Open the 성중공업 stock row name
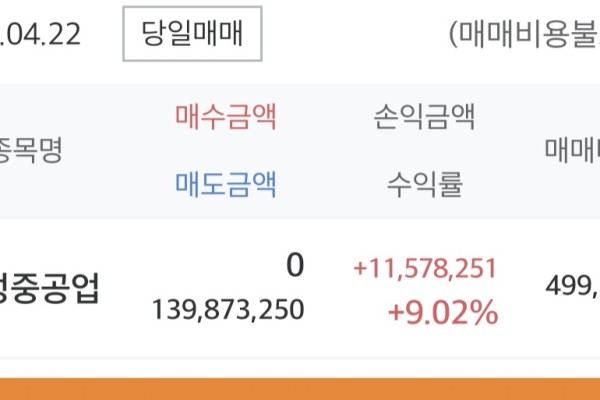 pyautogui.click(x=50, y=289)
